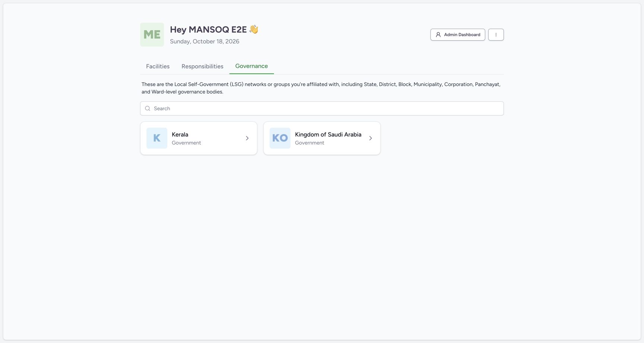Click the date "Sunday, October 18, 2026"
Screen dimensions: 644x343
tap(205, 41)
